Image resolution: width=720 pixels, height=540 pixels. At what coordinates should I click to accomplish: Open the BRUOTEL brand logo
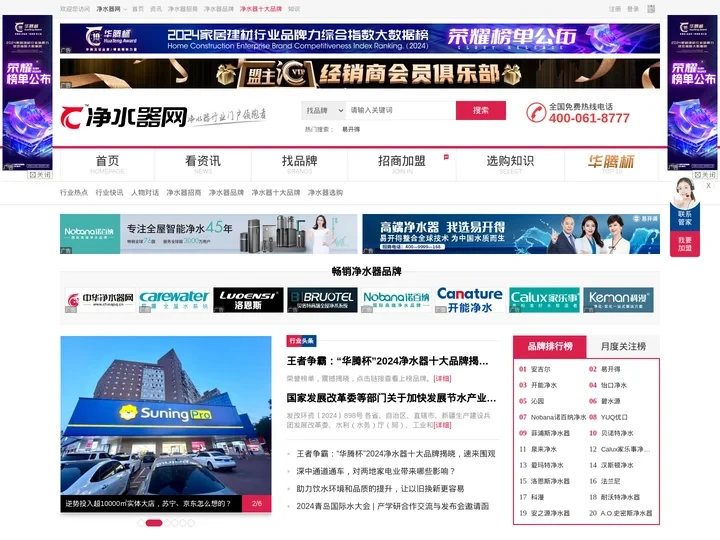(x=322, y=300)
